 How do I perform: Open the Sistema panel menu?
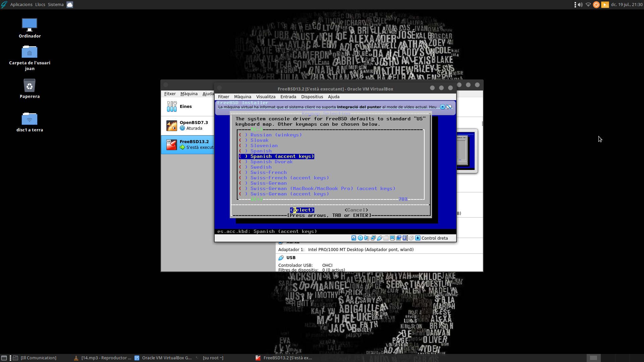[x=56, y=5]
